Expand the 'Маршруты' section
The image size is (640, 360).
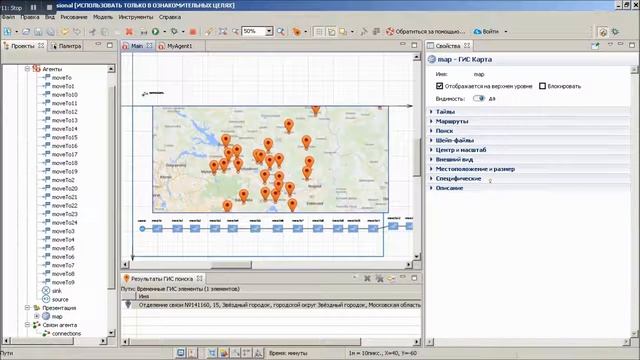click(x=431, y=121)
